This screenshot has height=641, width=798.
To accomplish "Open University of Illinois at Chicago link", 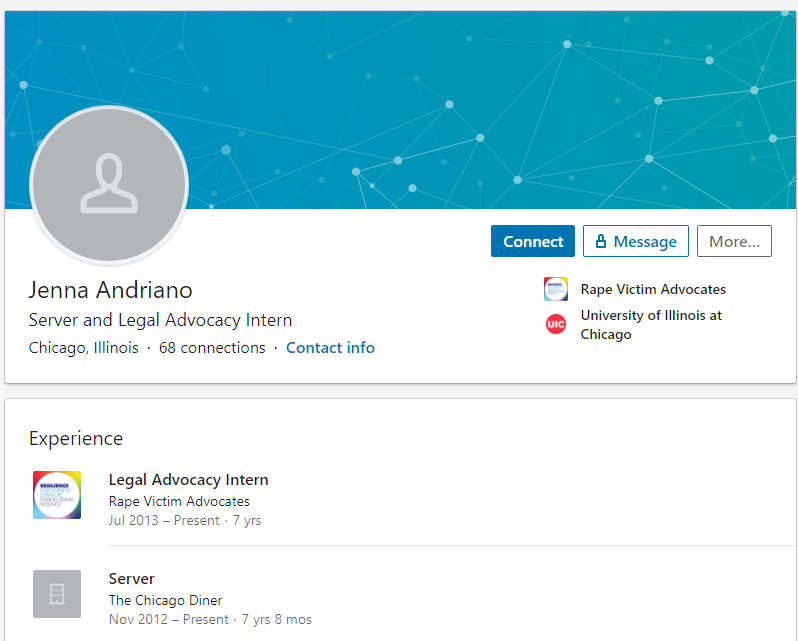I will click(651, 325).
